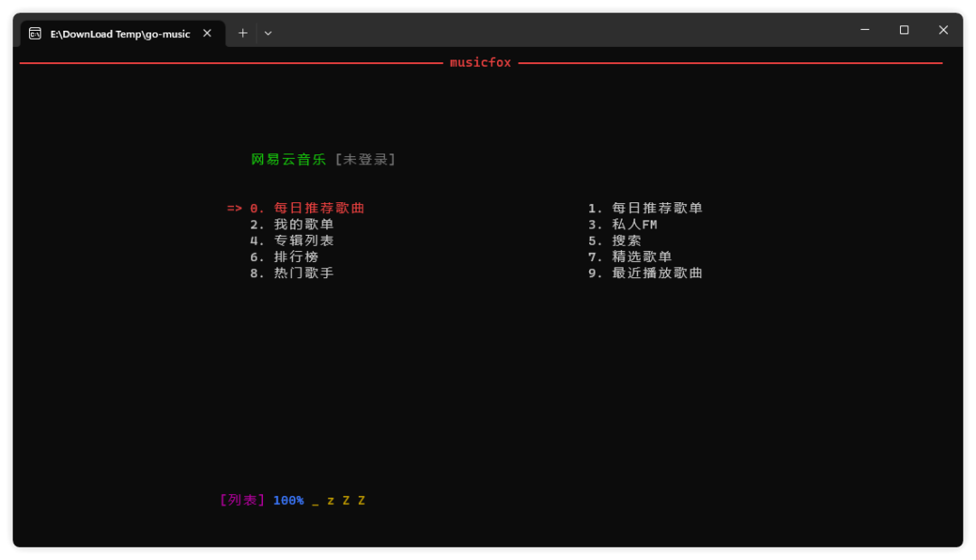This screenshot has height=560, width=976.
Task: Close the terminal window
Action: (x=943, y=29)
